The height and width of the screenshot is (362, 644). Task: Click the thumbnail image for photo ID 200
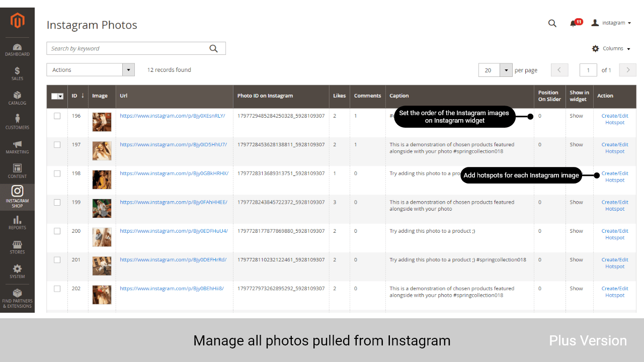[x=102, y=237]
